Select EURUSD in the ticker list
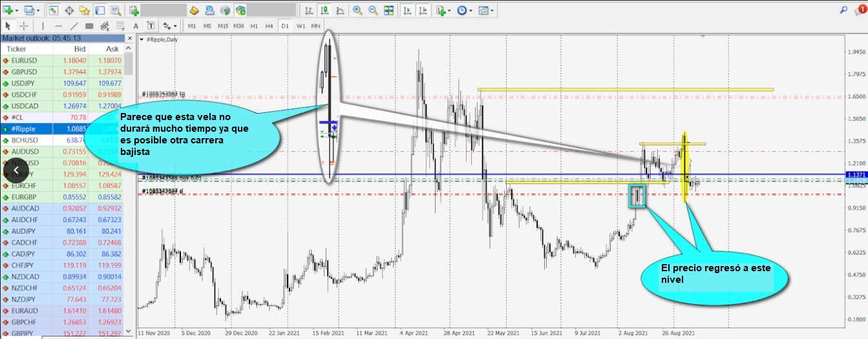 tap(25, 60)
